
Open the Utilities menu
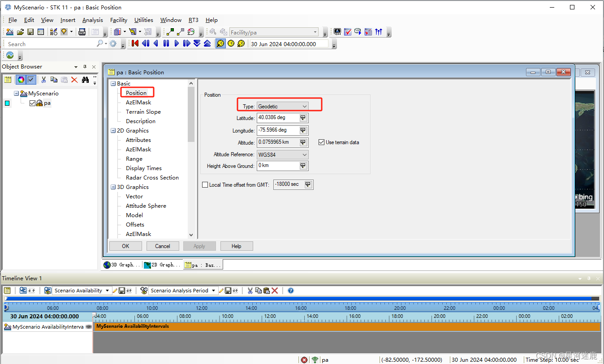tap(143, 20)
